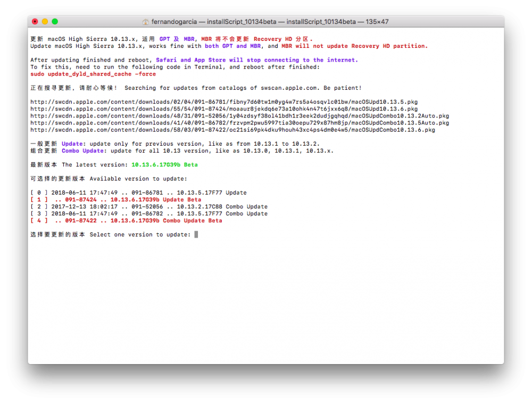Click the 'To fix this, need to run' line
This screenshot has height=404, width=532.
coord(175,67)
